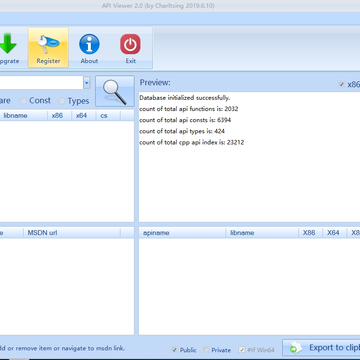This screenshot has height=360, width=360.
Task: Click the x64 column header in upper-left list
Action: coord(84,116)
